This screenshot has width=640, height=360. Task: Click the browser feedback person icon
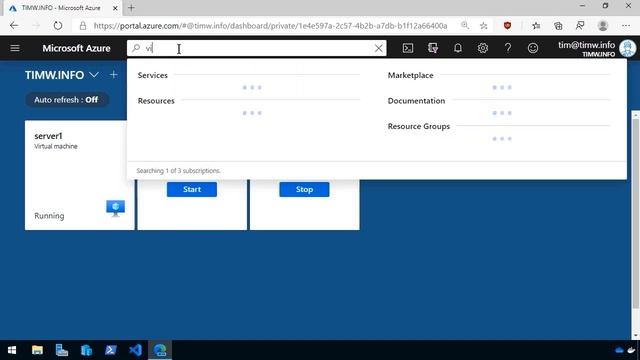click(580, 26)
